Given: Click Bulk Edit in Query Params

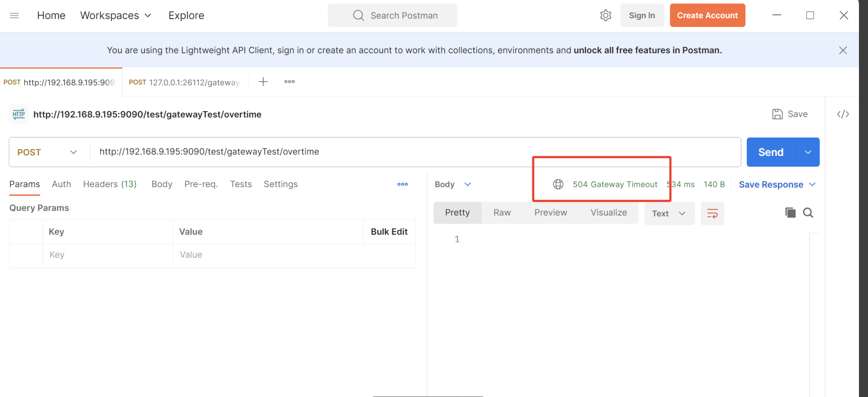Looking at the screenshot, I should (x=389, y=232).
